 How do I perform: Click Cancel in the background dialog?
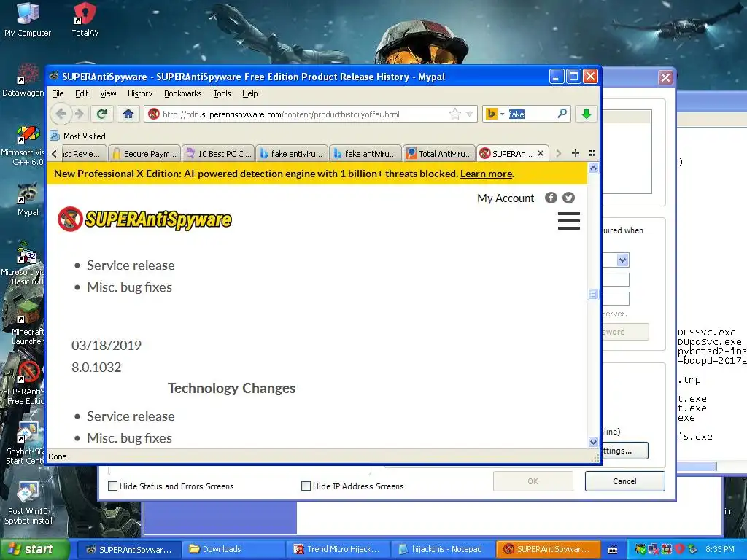point(624,481)
